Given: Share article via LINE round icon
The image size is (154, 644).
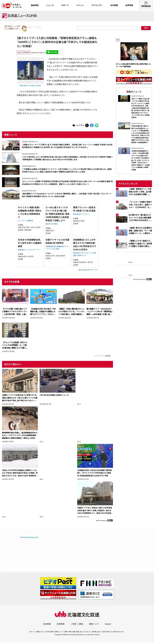Looking at the screenshot, I should click(x=97, y=125).
